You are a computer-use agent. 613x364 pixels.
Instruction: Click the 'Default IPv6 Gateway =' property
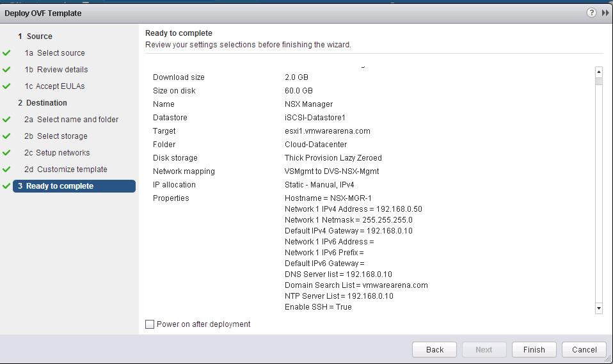pos(324,264)
